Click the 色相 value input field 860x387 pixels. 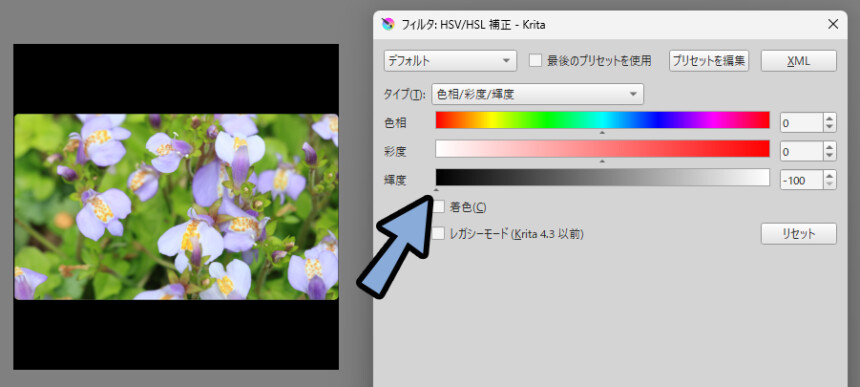[801, 123]
